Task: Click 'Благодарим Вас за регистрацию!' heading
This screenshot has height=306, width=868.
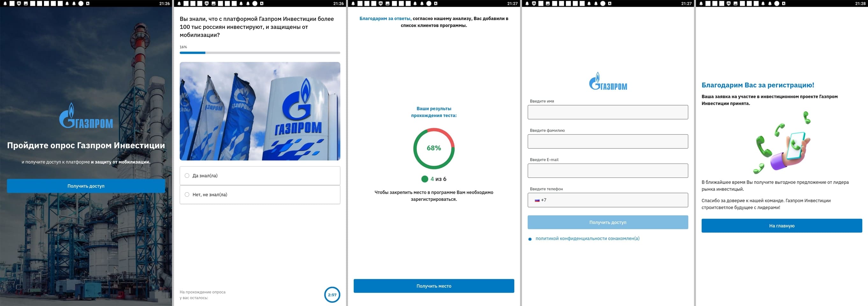Action: (758, 85)
